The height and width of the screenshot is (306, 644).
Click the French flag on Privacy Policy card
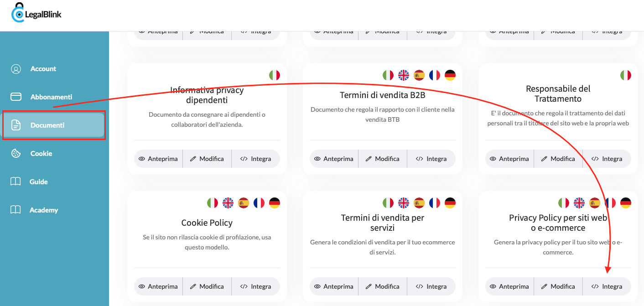coord(610,202)
